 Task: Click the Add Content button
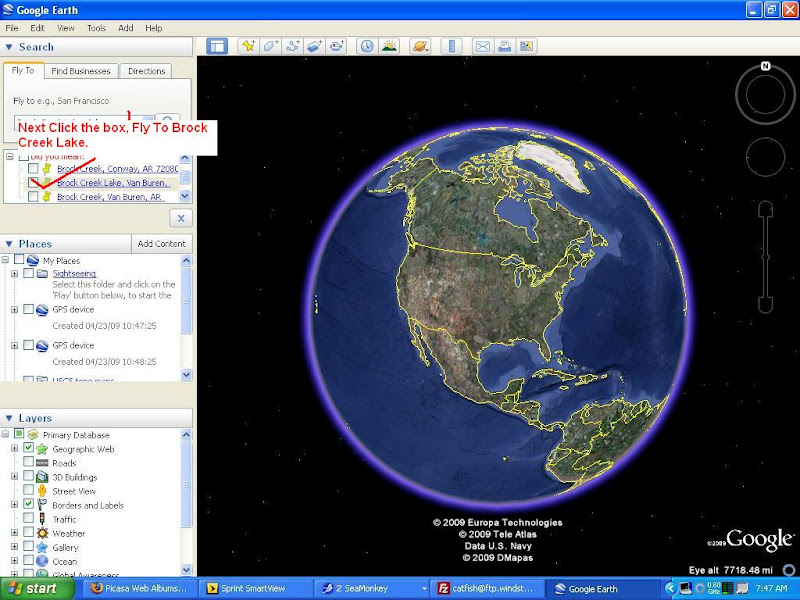(161, 244)
